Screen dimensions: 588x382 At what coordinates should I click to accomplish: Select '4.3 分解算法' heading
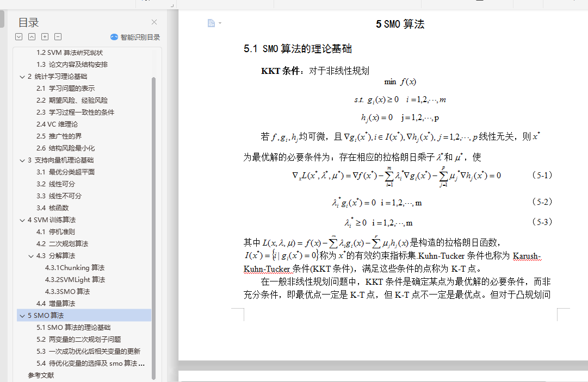(55, 256)
